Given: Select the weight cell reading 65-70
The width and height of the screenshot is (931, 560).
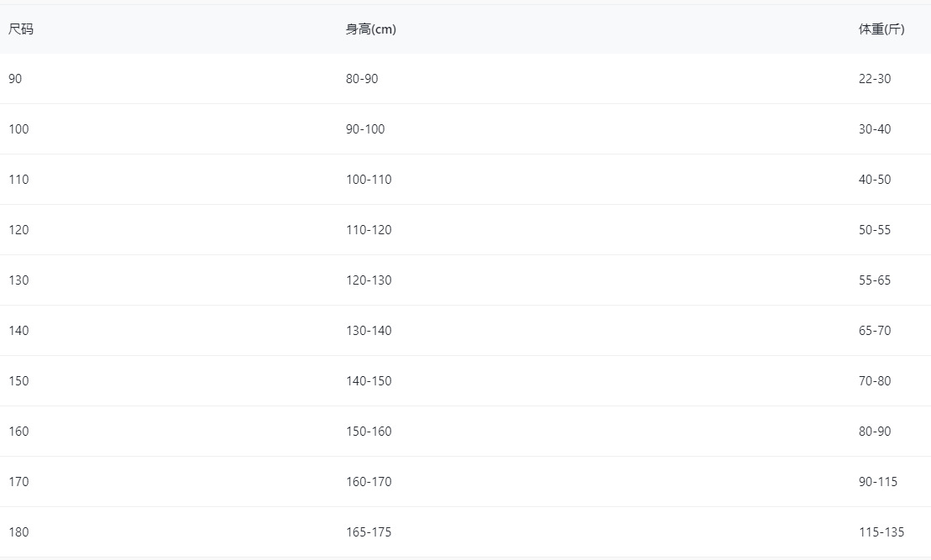Looking at the screenshot, I should coord(875,331).
